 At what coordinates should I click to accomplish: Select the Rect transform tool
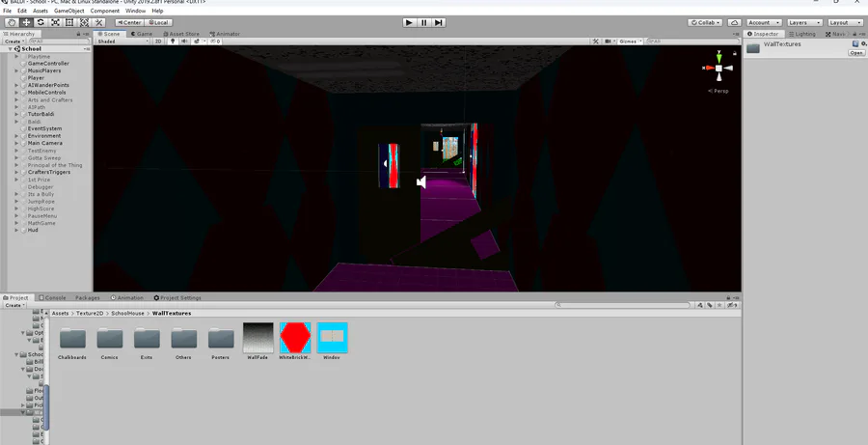click(69, 23)
